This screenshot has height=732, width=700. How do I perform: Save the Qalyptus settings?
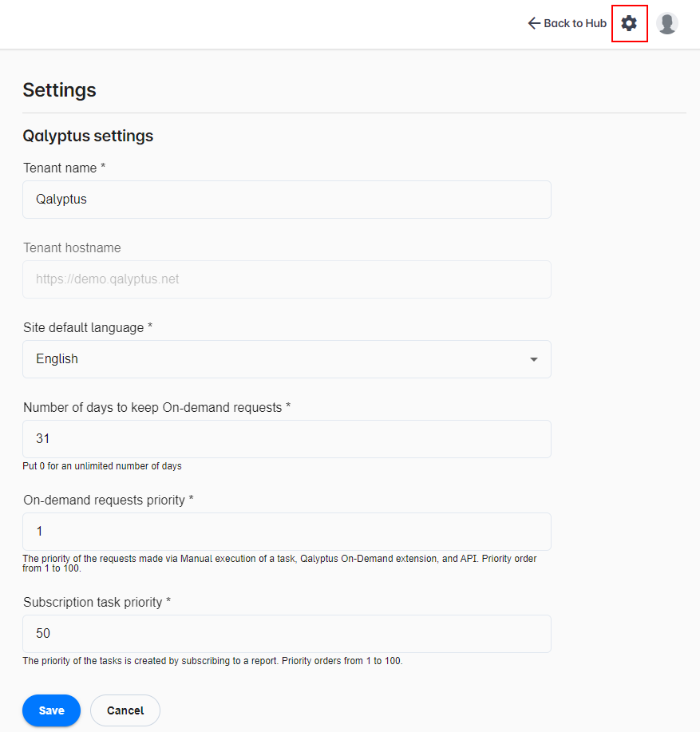point(51,710)
